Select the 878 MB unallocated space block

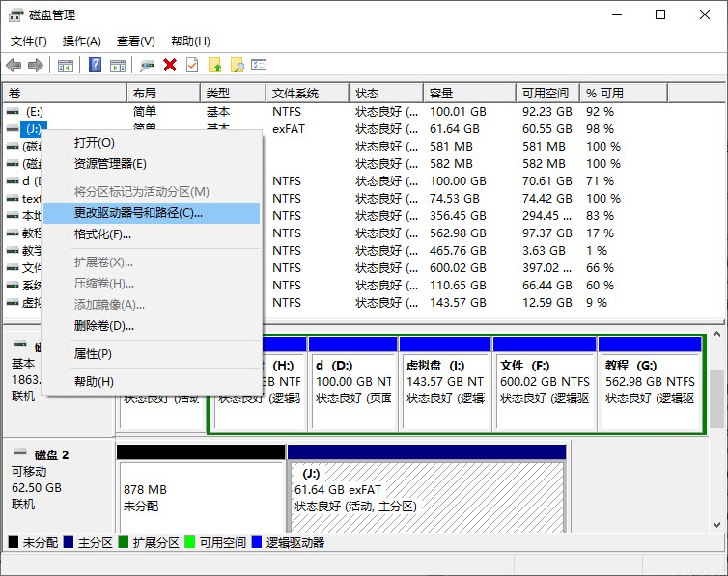(x=200, y=498)
